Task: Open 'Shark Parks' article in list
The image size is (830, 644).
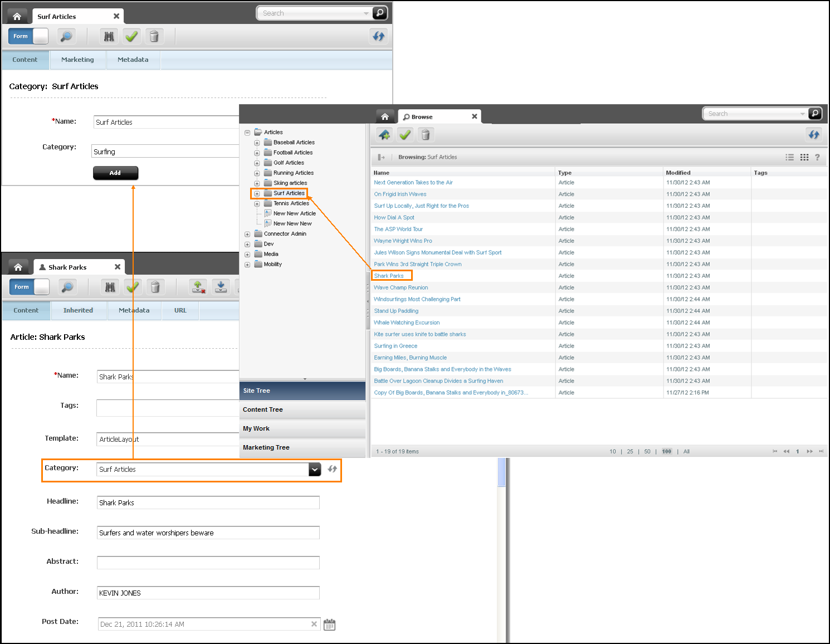Action: pos(389,276)
